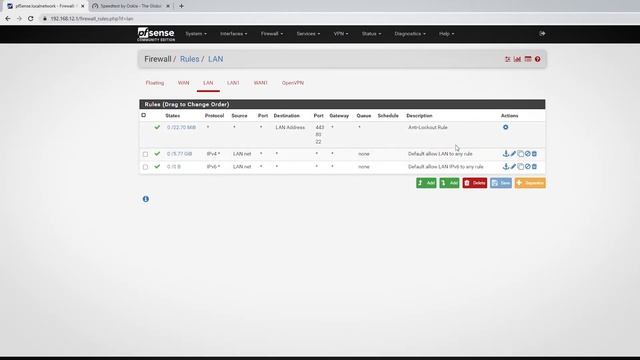Expand the Diagnostics menu
Screen dimensions: 640x360
click(x=410, y=34)
